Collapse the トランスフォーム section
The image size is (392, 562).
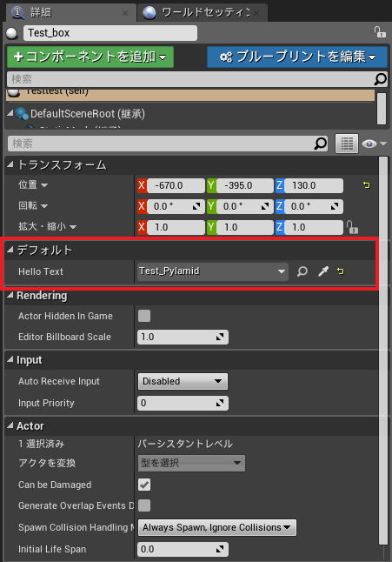point(10,164)
